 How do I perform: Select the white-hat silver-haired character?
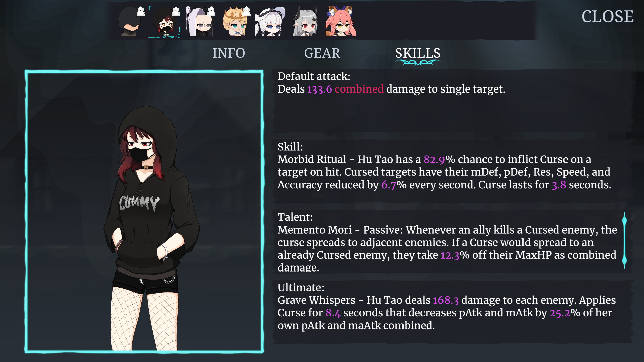pos(270,22)
